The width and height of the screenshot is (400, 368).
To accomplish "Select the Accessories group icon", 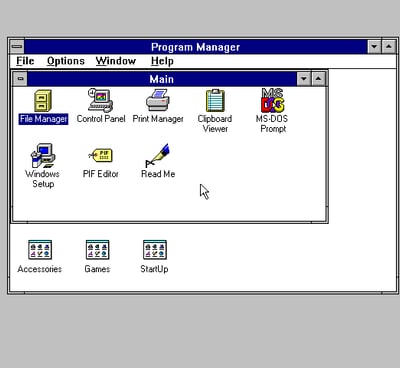I will [40, 250].
